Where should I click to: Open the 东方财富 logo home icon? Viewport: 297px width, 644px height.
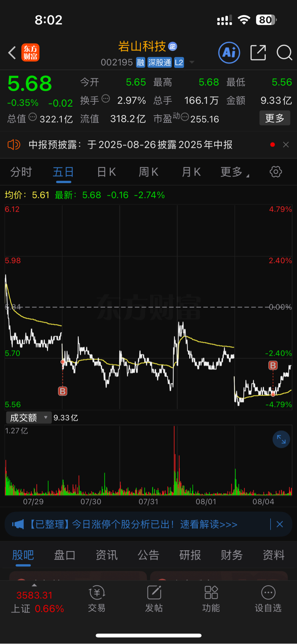(30, 53)
